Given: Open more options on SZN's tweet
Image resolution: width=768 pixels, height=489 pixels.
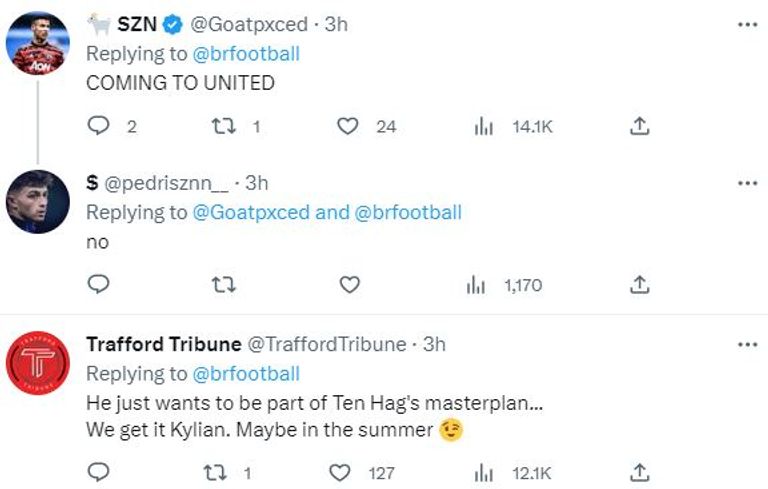Looking at the screenshot, I should 746,23.
